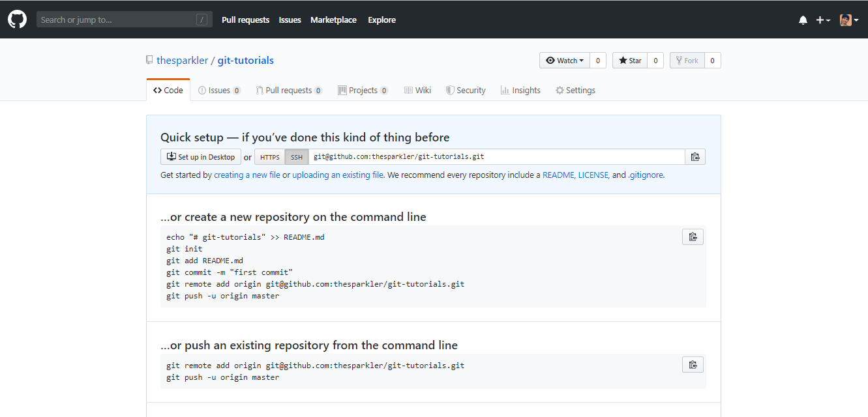Click the stargazers count next to Star
This screenshot has width=868, height=417.
click(x=655, y=61)
